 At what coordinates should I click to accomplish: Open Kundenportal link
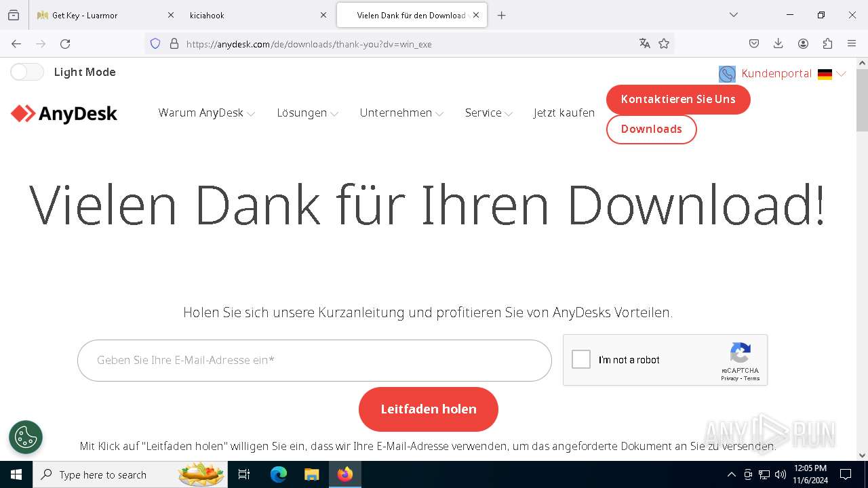point(776,74)
